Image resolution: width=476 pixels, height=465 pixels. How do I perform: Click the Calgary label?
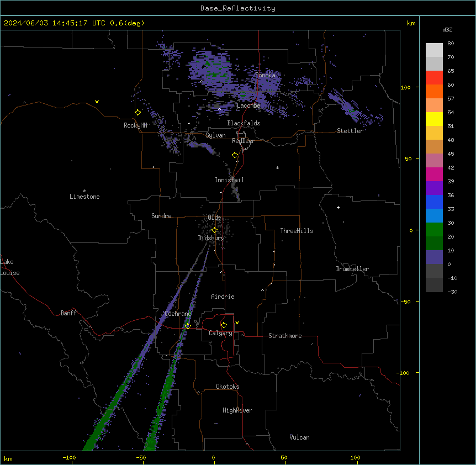click(x=221, y=333)
